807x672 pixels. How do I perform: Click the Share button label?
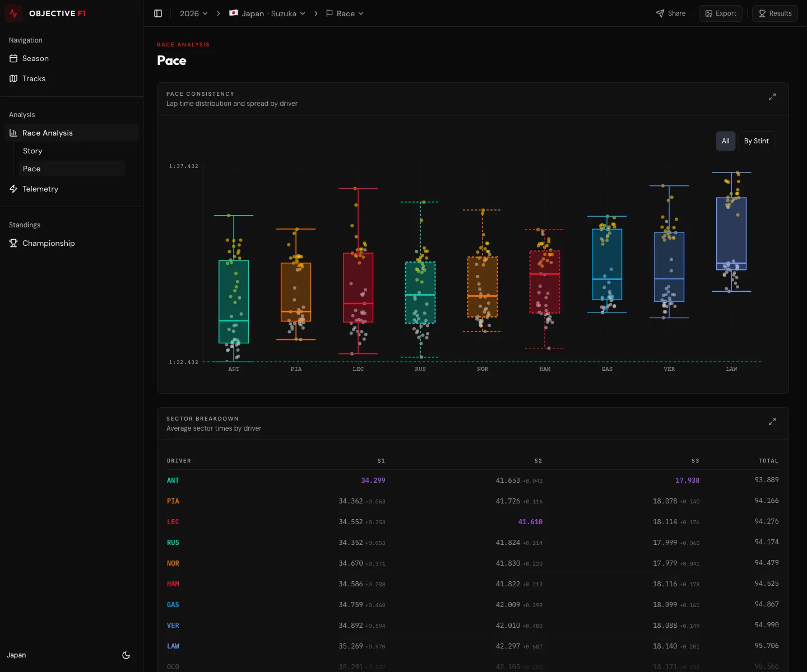676,13
